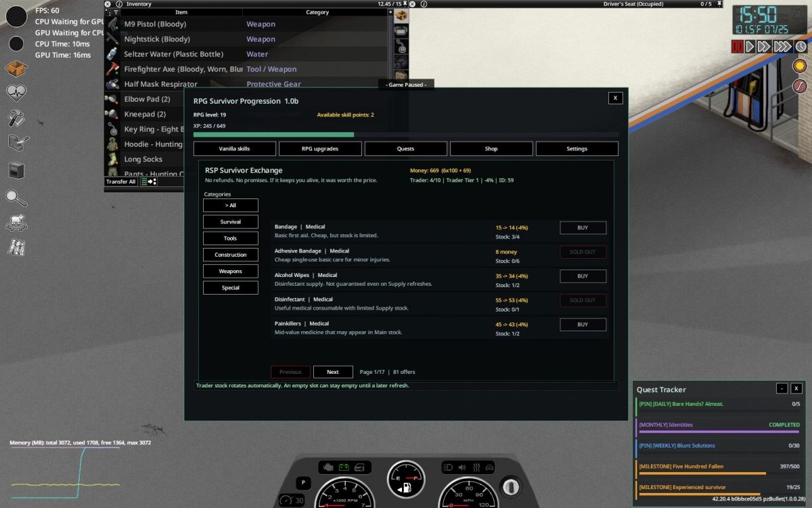Open the map icon in left sidebar
The image size is (812, 508).
coord(16,247)
